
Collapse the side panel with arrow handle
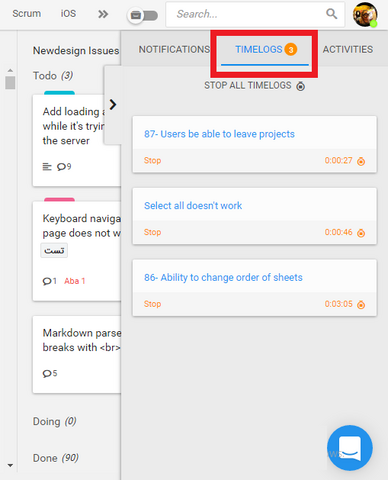[113, 105]
